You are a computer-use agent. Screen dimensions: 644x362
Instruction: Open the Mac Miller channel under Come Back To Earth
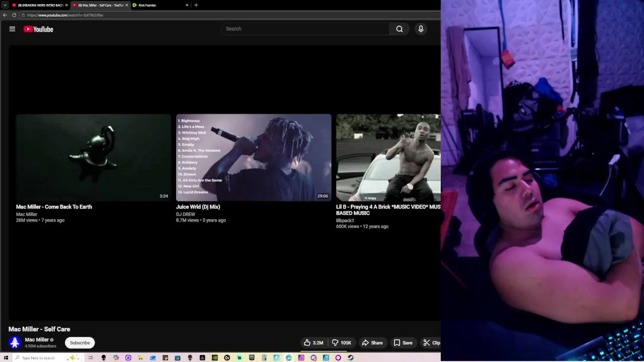27,214
